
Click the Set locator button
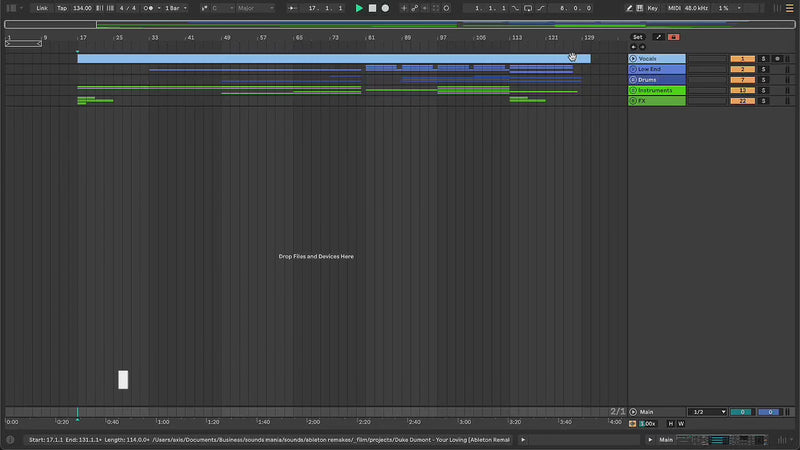638,37
